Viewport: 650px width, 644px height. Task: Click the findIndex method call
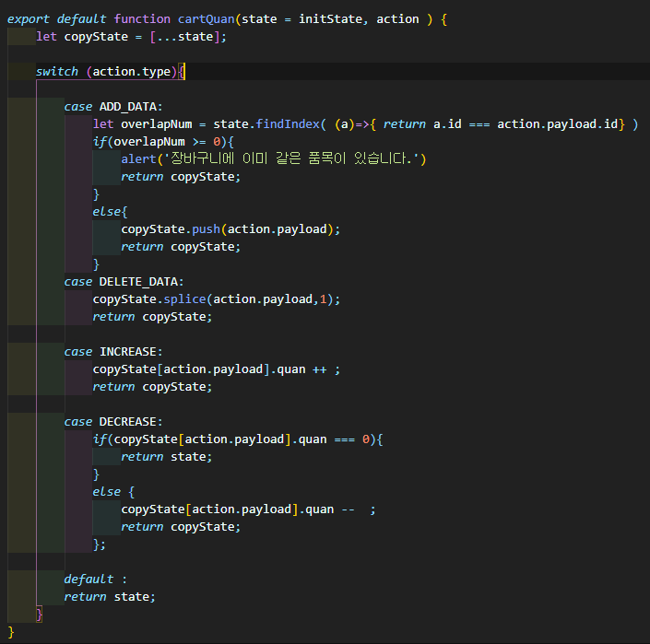tap(288, 124)
